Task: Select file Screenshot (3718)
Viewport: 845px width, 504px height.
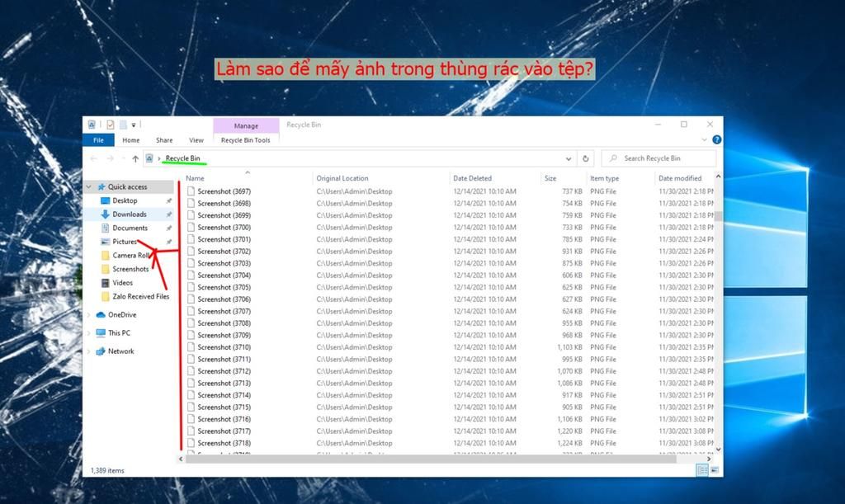Action: click(224, 443)
